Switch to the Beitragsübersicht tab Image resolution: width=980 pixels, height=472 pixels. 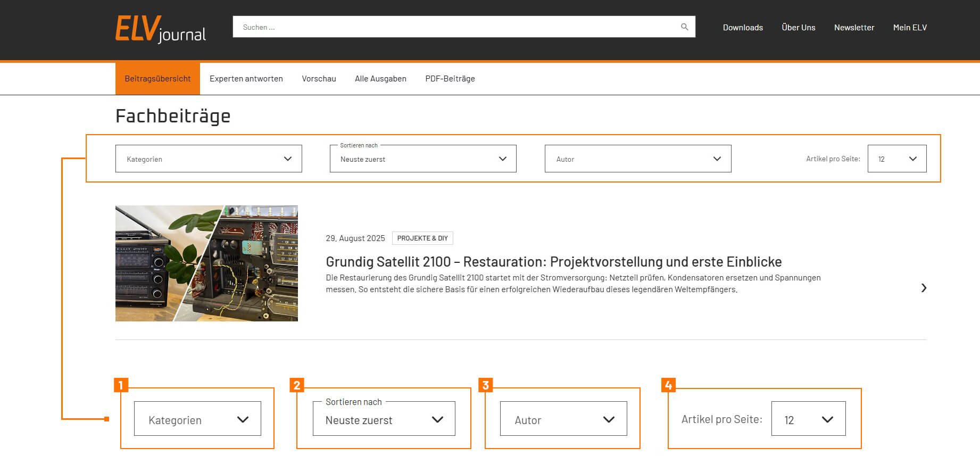(x=157, y=79)
